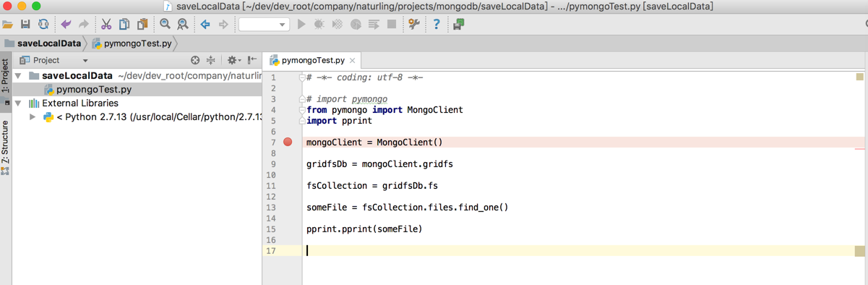Click the Collapse All icon in Project panel

pyautogui.click(x=210, y=61)
